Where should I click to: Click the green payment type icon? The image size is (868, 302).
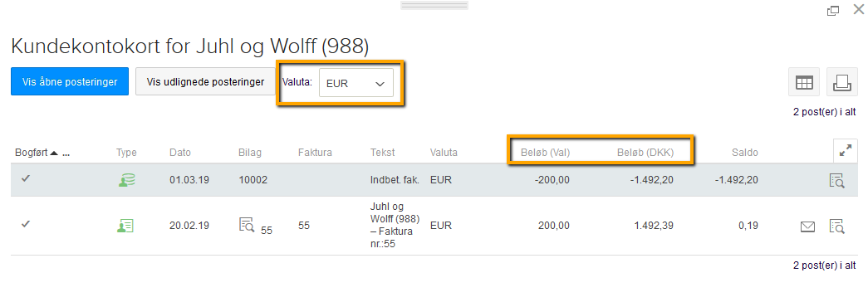(126, 180)
